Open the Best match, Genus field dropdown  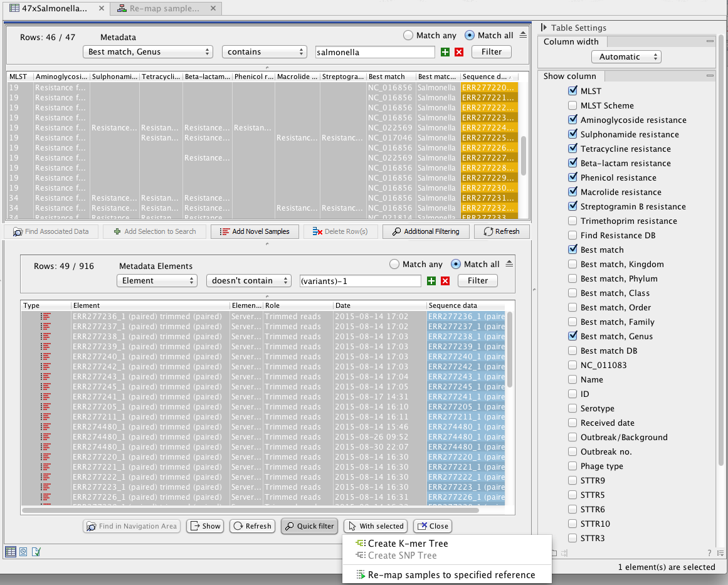click(147, 52)
